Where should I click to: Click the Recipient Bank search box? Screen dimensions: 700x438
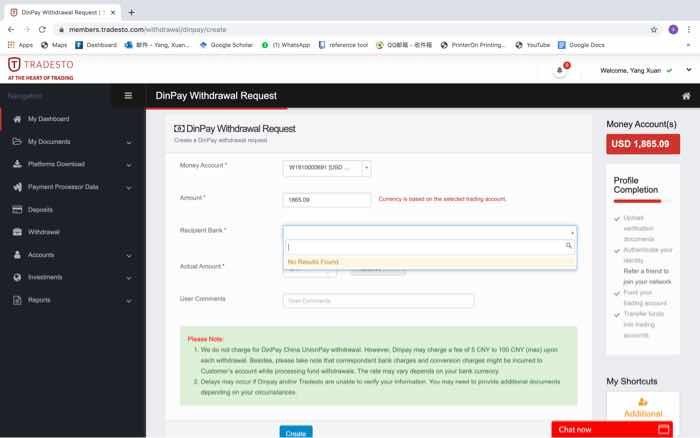click(x=430, y=246)
